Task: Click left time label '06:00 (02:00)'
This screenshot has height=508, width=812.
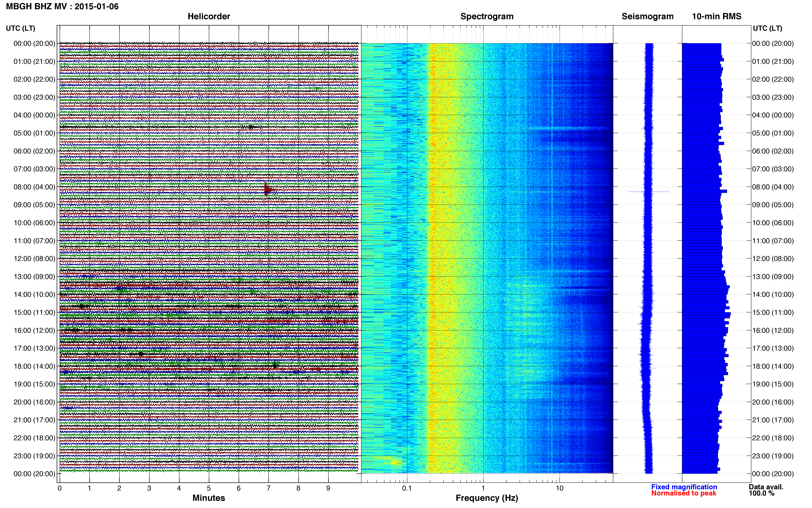Action: (x=34, y=151)
